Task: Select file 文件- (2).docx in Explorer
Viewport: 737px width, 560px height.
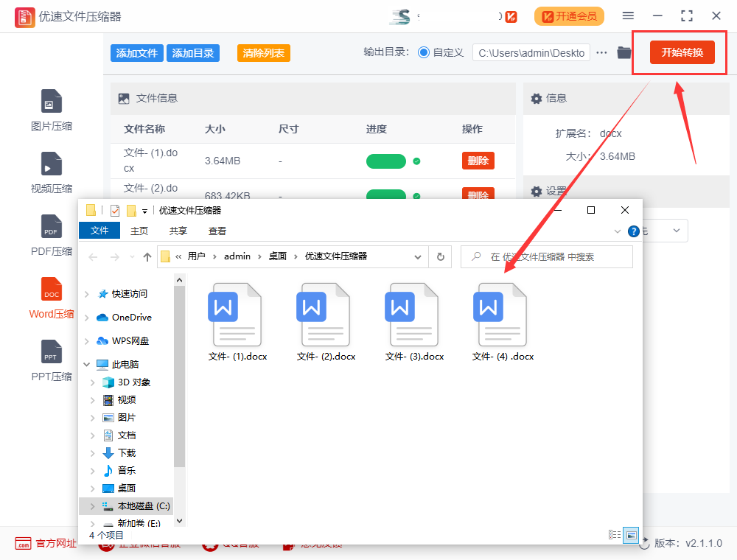Action: point(326,322)
